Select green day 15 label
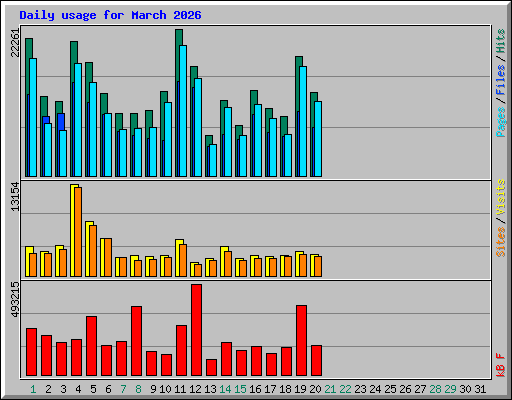This screenshot has height=400, width=512. [240, 389]
